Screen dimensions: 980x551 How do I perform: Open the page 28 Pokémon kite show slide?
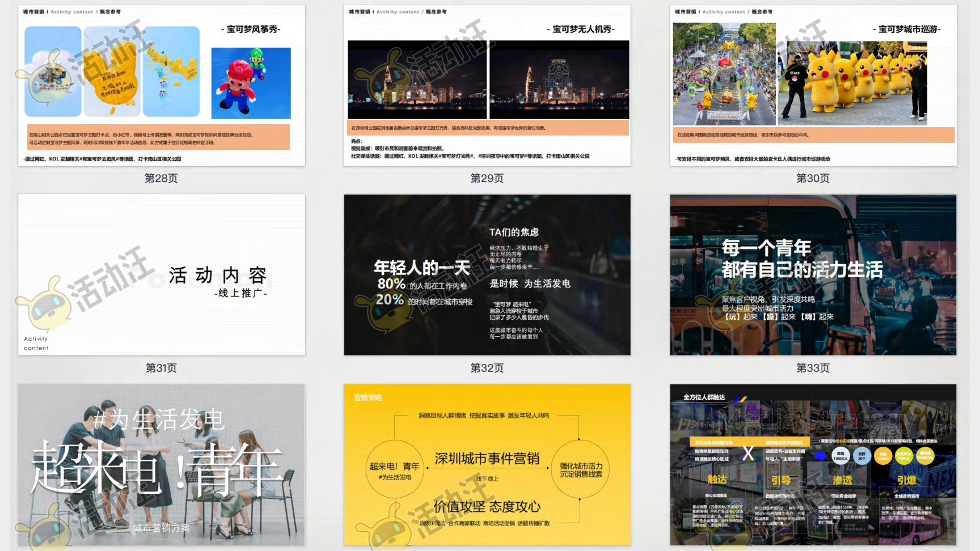162,86
